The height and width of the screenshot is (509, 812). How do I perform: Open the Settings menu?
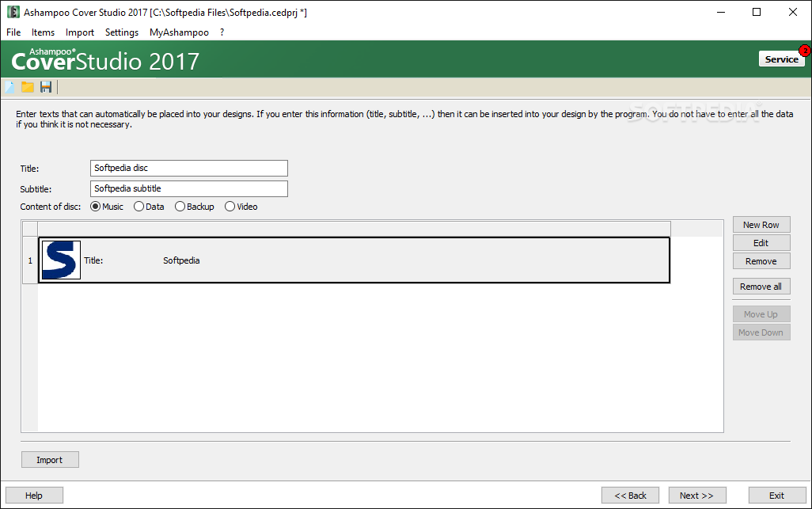[x=122, y=32]
